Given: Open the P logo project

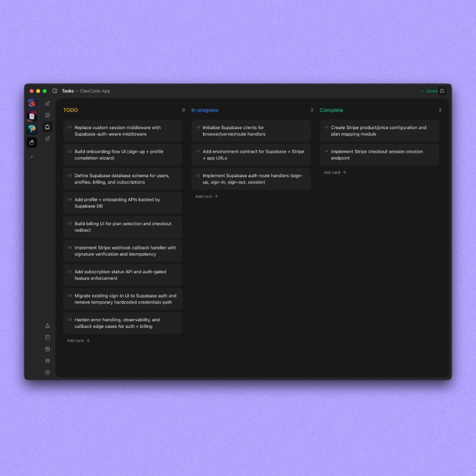Looking at the screenshot, I should [32, 129].
